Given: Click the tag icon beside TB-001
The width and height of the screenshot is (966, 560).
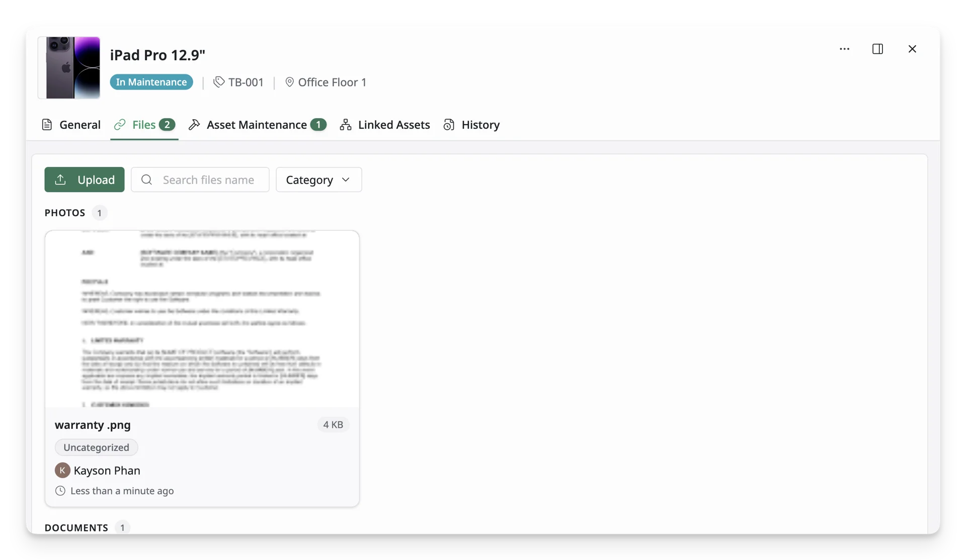Looking at the screenshot, I should pos(219,82).
